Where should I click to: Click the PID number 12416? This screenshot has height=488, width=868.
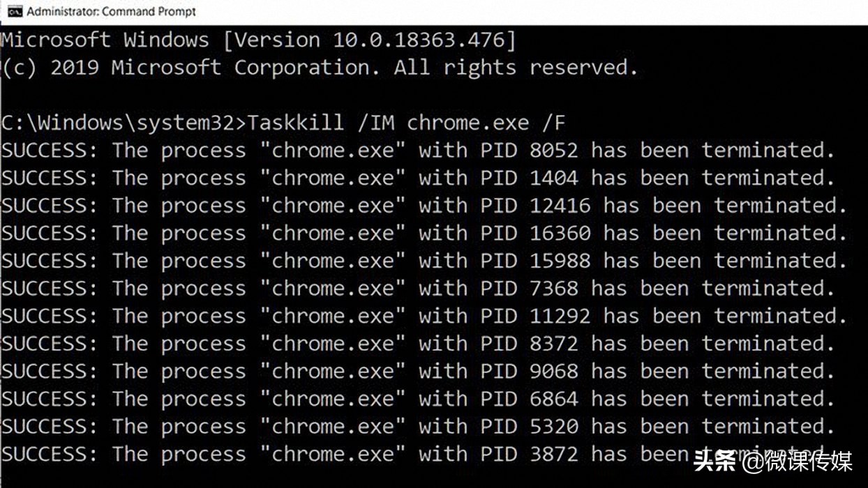point(560,206)
